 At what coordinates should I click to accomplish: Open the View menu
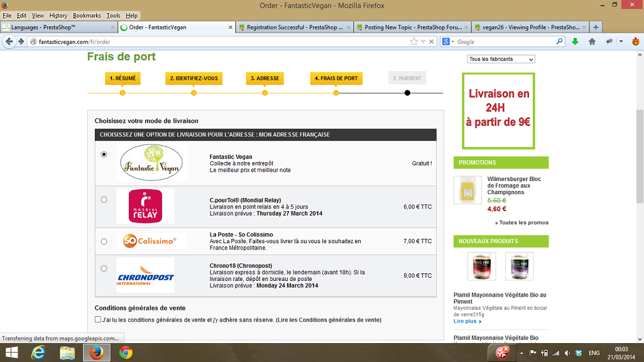click(x=37, y=15)
